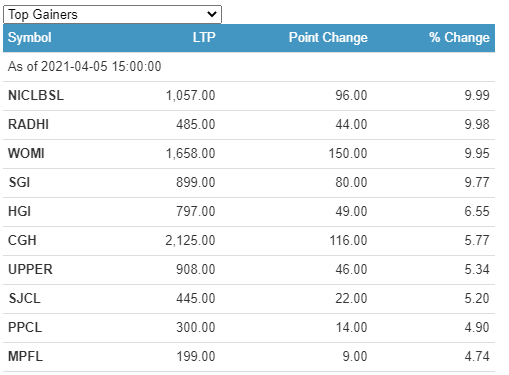
Task: Click the WOMI point change 150.00
Action: tap(348, 154)
